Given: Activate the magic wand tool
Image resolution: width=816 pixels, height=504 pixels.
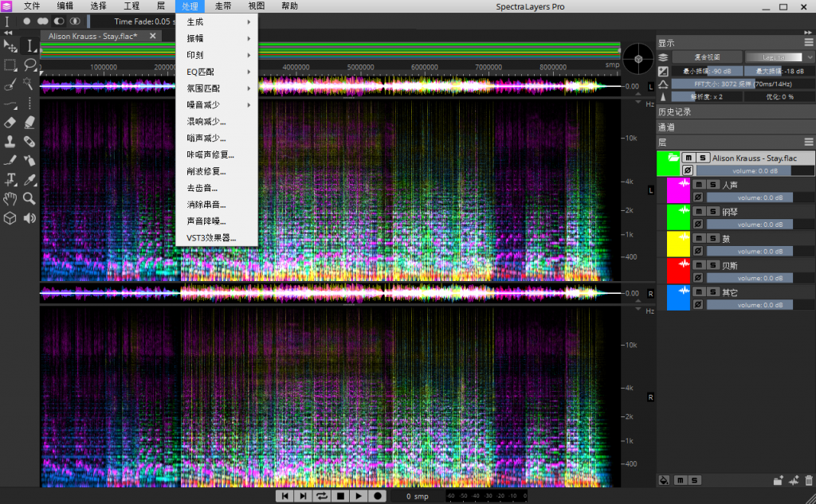Looking at the screenshot, I should [x=29, y=84].
